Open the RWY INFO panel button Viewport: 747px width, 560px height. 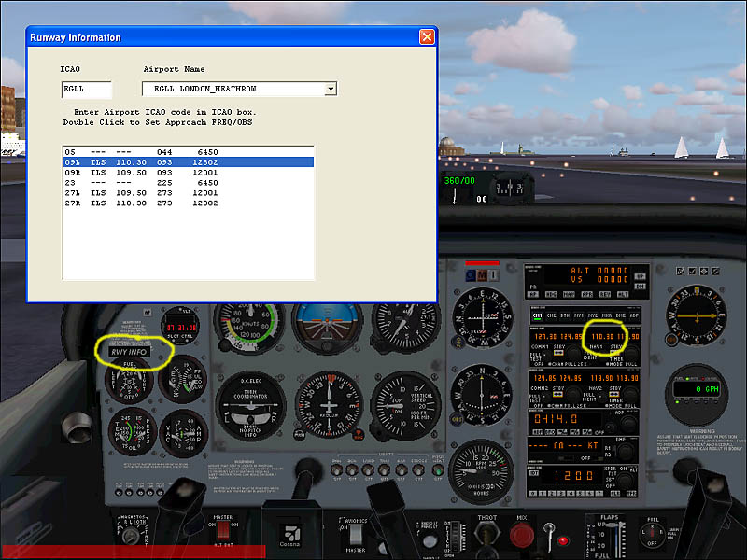click(x=129, y=352)
